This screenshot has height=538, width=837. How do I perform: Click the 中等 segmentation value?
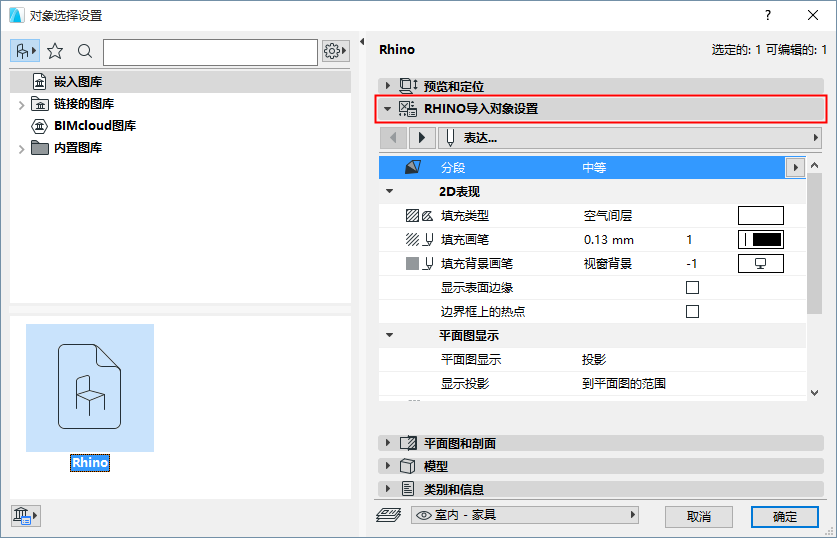[x=594, y=168]
